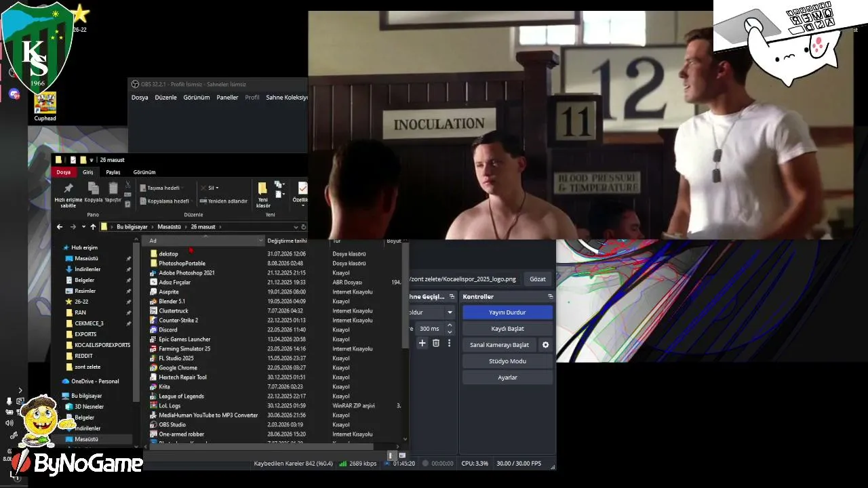Open virtual camera settings gear icon
The width and height of the screenshot is (868, 488).
point(545,345)
